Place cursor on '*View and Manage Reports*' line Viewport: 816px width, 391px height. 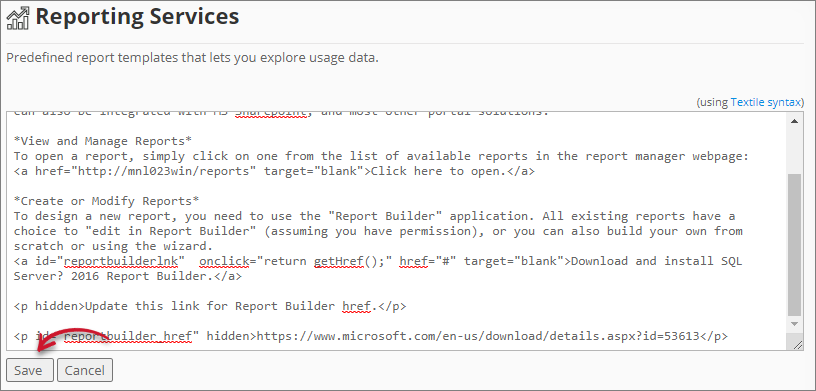point(103,141)
